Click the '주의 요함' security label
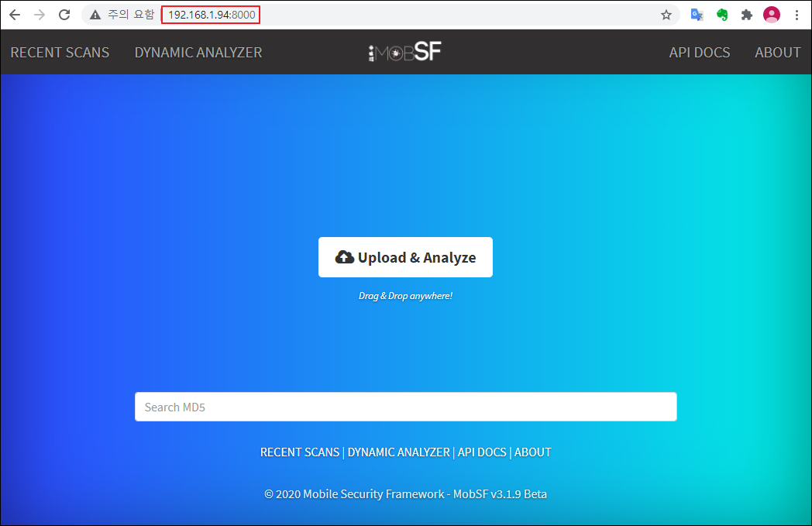Viewport: 812px width, 526px height. [131, 15]
